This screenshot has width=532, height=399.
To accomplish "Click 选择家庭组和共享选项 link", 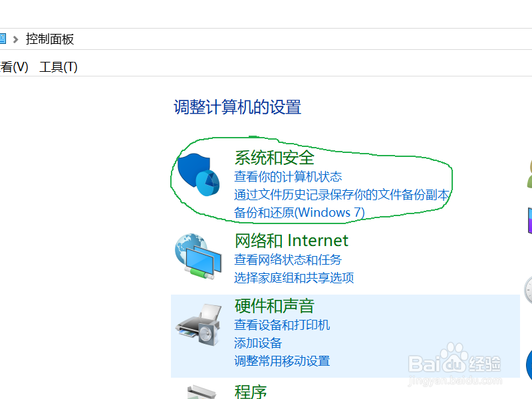I will 294,277.
